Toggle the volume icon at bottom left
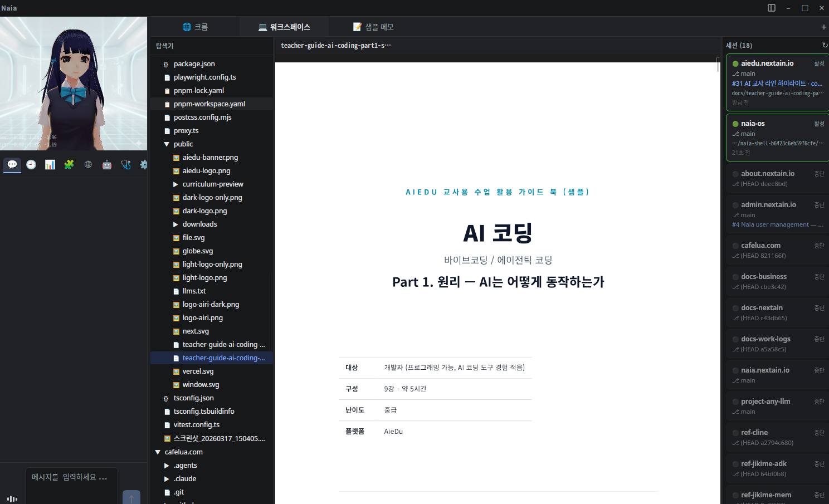Viewport: 829px width, 504px height. (12, 498)
